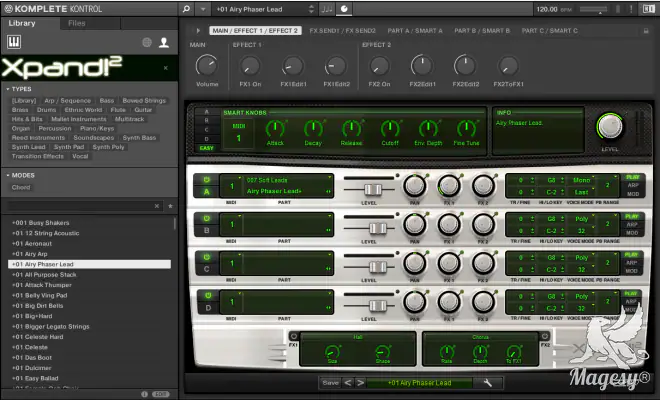660x400 pixels.
Task: Select ARP mode for part A
Action: (633, 185)
